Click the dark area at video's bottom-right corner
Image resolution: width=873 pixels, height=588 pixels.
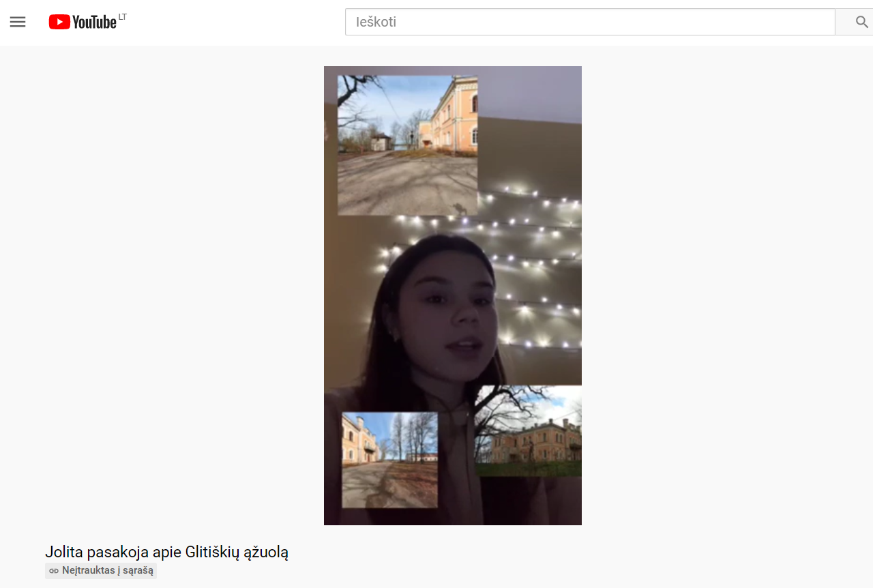click(546, 501)
